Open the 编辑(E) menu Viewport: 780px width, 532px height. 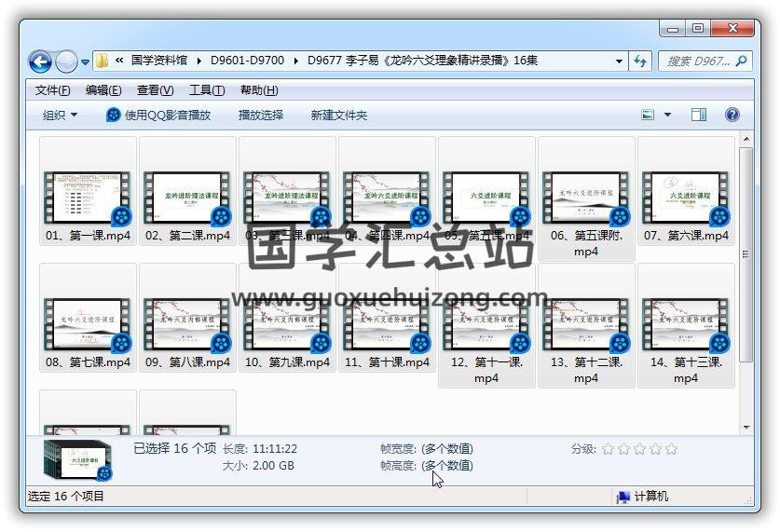103,90
